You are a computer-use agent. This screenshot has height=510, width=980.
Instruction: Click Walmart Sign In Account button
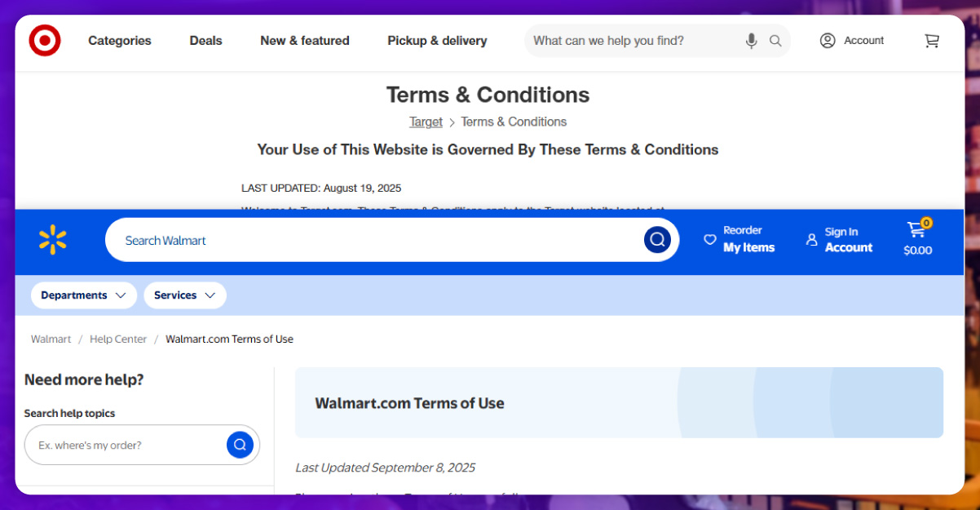839,240
